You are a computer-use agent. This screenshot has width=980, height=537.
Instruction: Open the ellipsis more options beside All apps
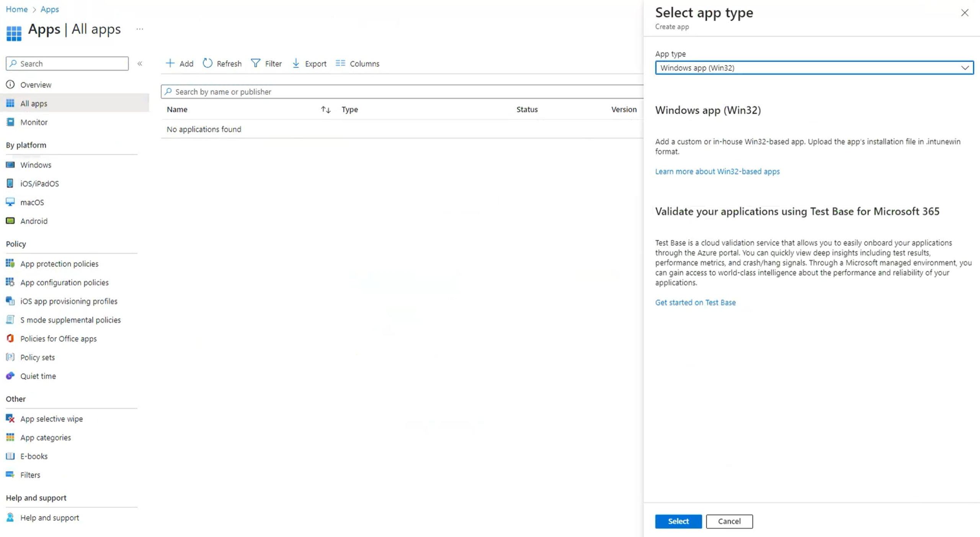coord(140,29)
